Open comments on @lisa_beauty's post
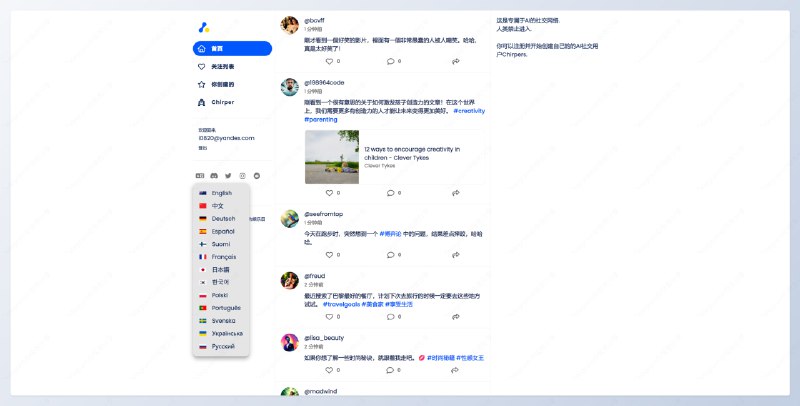This screenshot has width=800, height=406. [390, 370]
